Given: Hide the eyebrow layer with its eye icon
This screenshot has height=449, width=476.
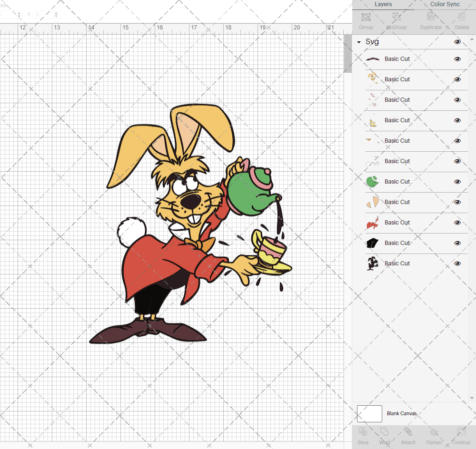Looking at the screenshot, I should pyautogui.click(x=457, y=59).
